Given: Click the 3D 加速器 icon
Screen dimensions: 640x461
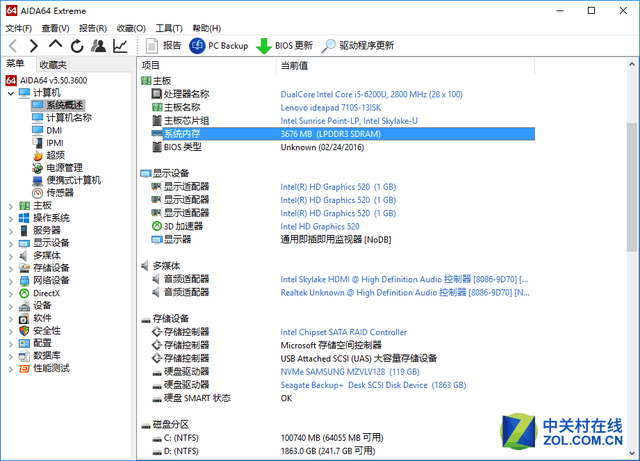Looking at the screenshot, I should point(157,226).
